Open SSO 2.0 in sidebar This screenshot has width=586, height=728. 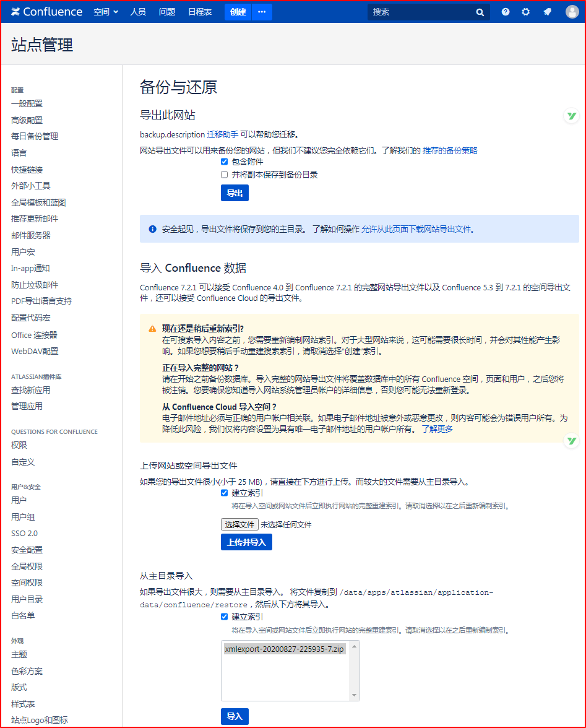[25, 534]
